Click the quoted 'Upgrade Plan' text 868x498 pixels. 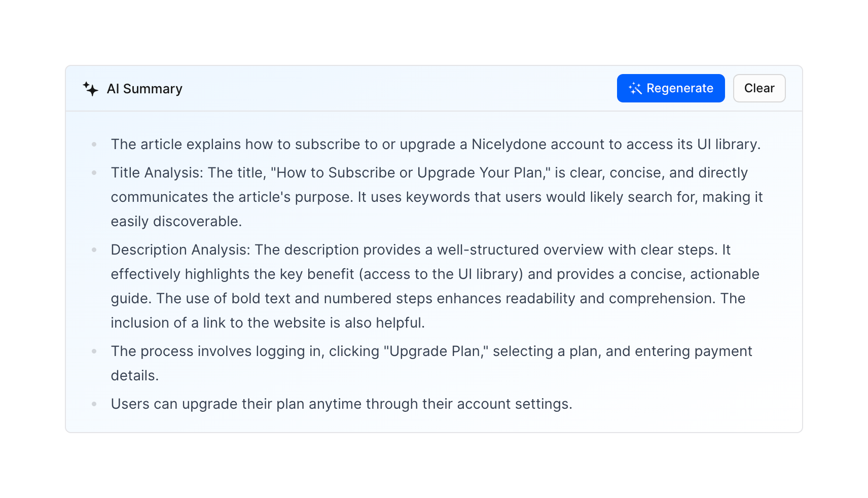436,351
